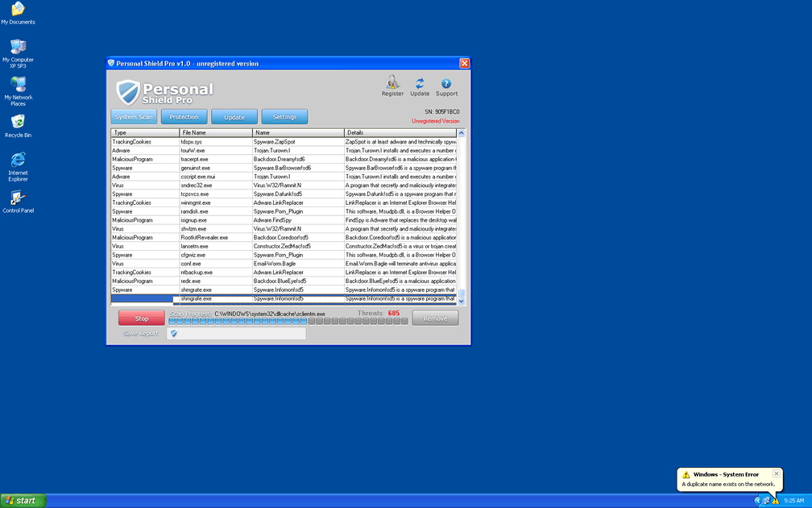Viewport: 812px width, 508px height.
Task: Open the Windows start menu
Action: click(x=23, y=501)
